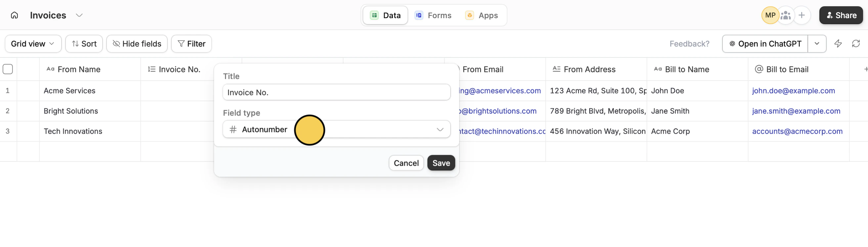868x247 pixels.
Task: Save the field changes
Action: pyautogui.click(x=441, y=163)
